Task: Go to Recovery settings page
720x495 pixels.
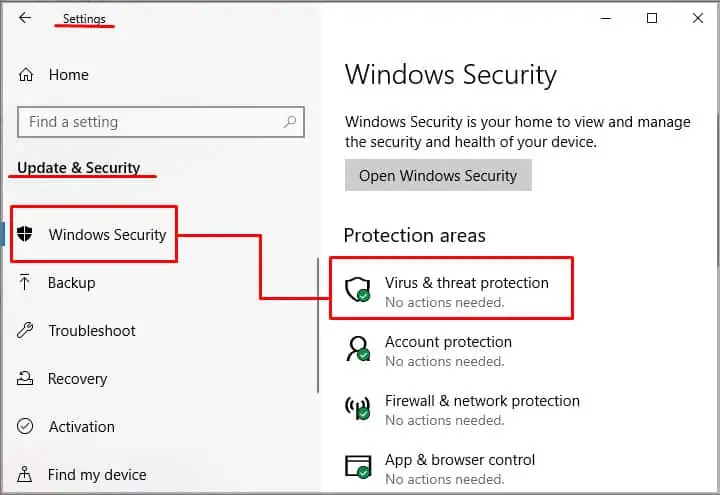Action: coord(77,379)
